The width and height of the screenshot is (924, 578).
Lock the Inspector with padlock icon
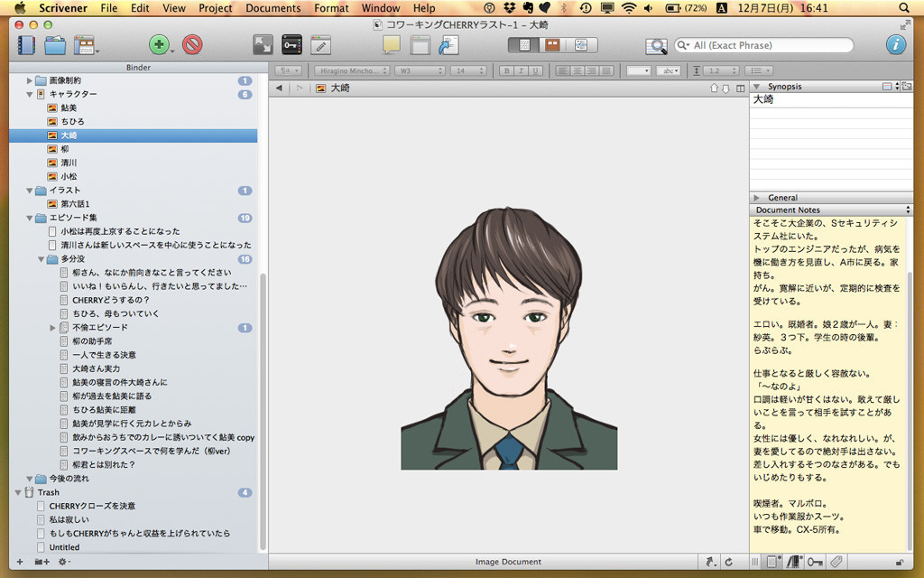pos(900,562)
